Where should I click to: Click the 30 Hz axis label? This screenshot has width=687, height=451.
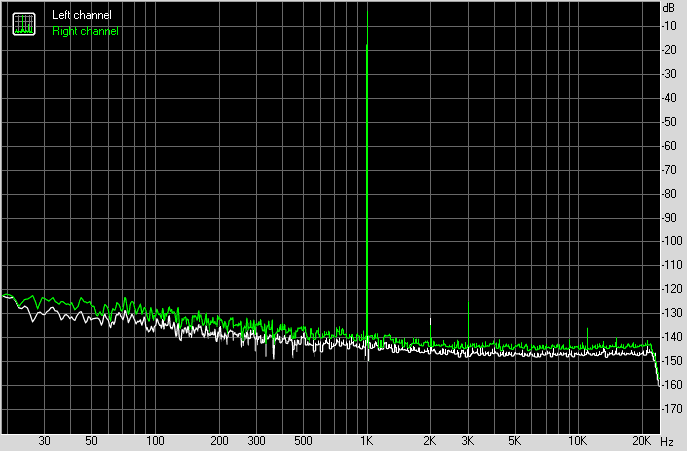point(44,441)
